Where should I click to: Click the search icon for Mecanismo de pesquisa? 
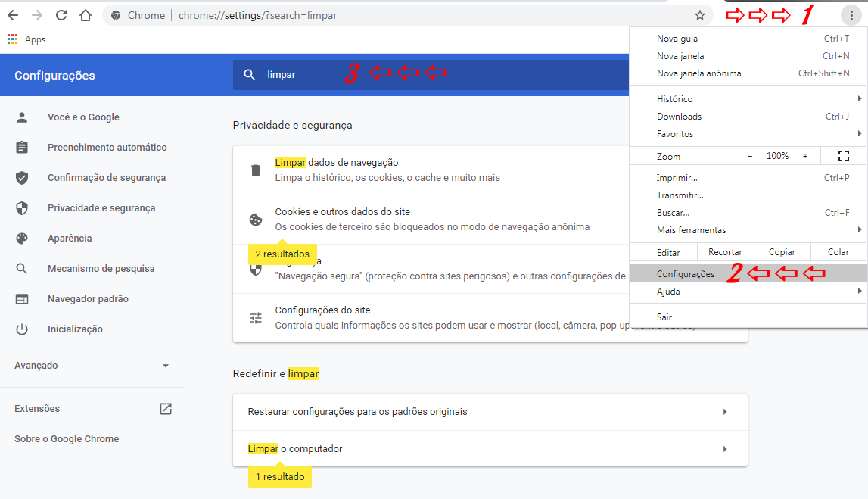tap(22, 269)
